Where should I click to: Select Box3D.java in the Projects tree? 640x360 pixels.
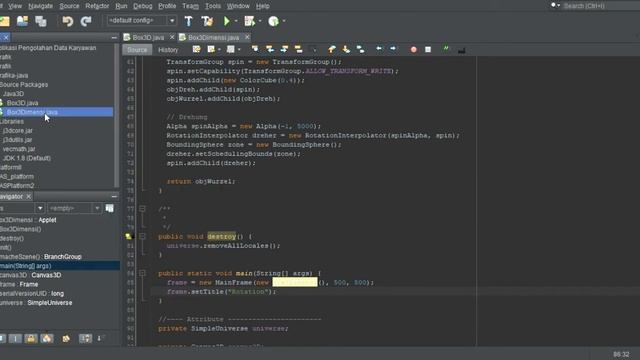coord(22,103)
